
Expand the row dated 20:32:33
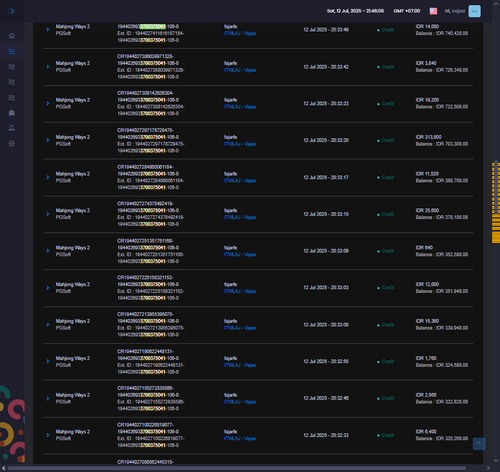(48, 435)
